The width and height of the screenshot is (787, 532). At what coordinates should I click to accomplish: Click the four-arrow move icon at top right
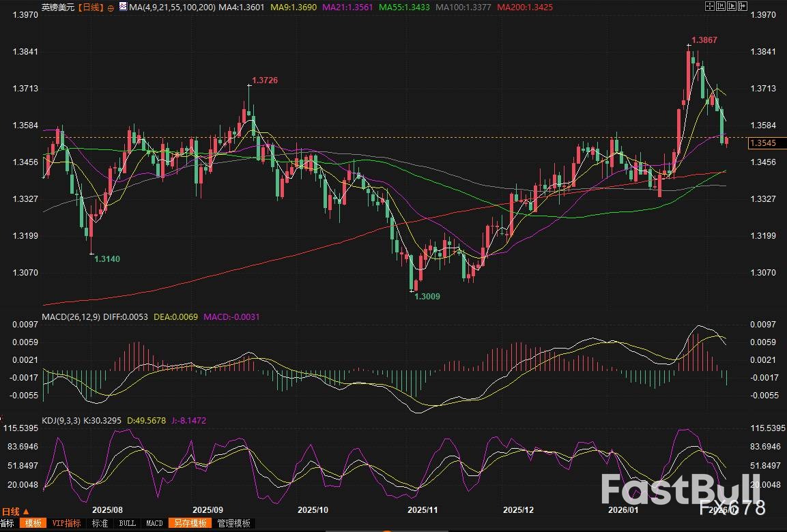tap(709, 5)
